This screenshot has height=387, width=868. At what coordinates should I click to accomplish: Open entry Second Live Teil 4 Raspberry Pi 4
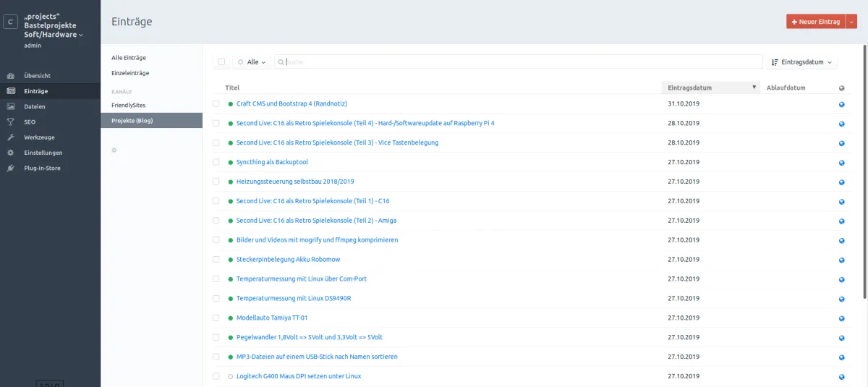[365, 123]
